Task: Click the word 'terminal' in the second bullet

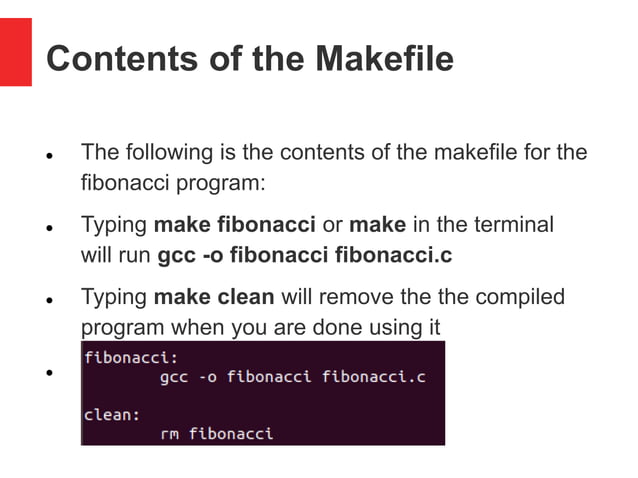Action: (514, 225)
